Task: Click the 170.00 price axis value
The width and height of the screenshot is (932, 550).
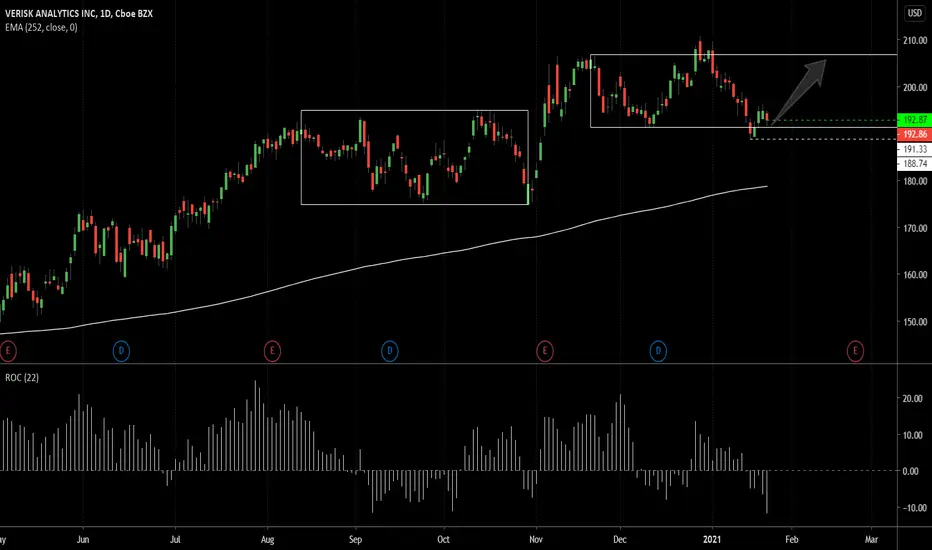Action: click(x=915, y=228)
